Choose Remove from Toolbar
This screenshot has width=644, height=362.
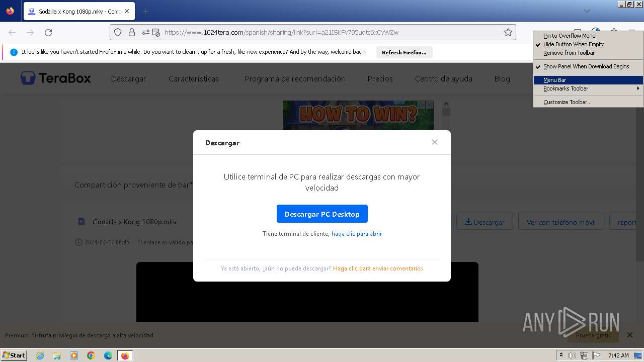click(588, 53)
